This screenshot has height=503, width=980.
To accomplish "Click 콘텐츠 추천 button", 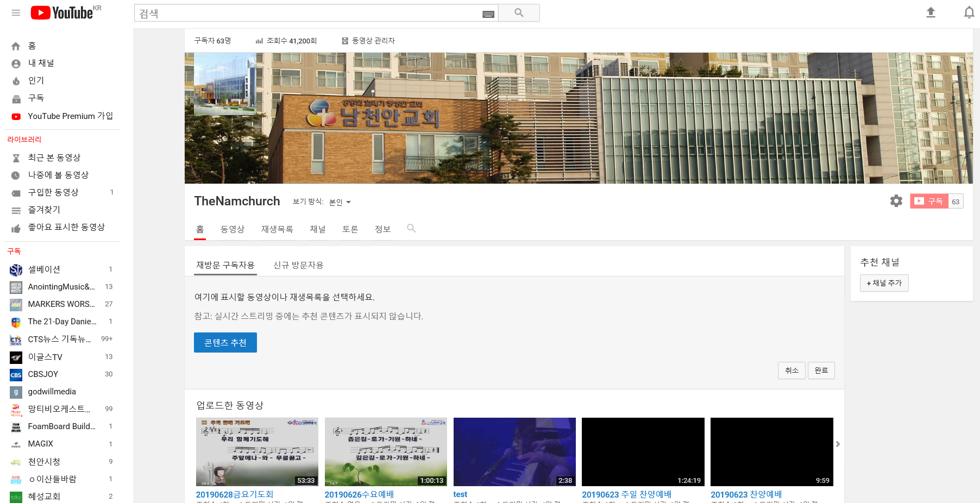I will coord(225,343).
